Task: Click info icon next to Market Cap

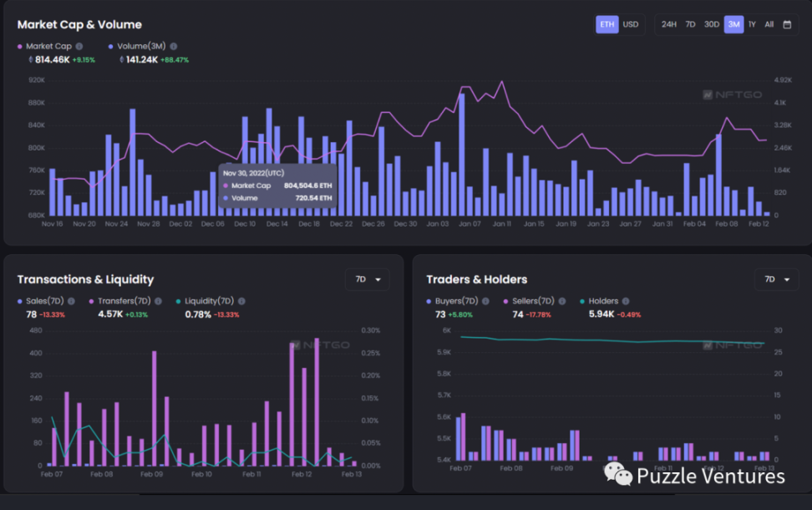Action: [79, 47]
